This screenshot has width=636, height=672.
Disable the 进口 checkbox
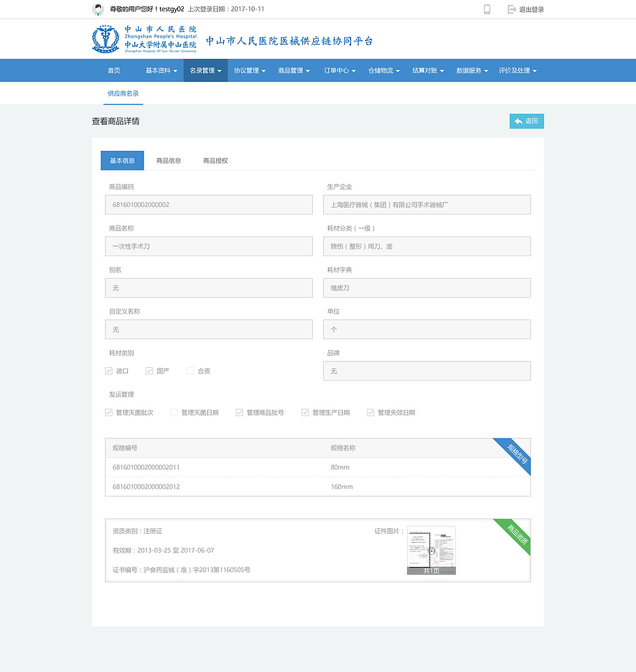(109, 370)
